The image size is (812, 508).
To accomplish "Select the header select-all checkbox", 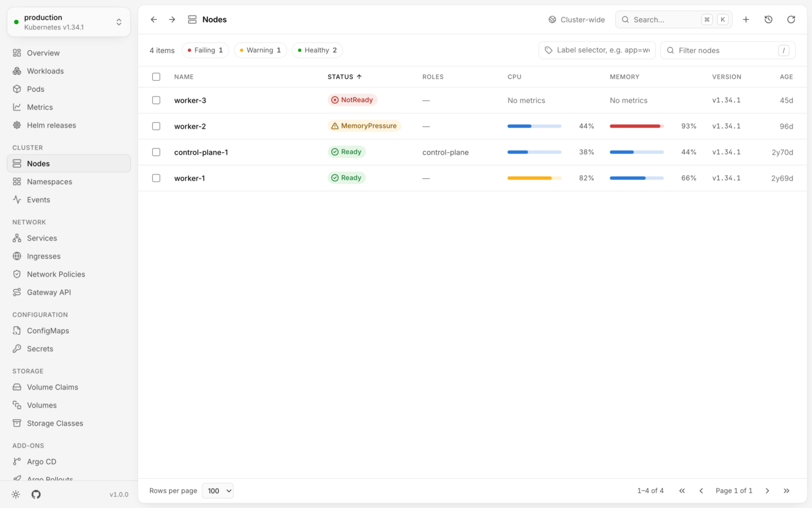I will 156,77.
